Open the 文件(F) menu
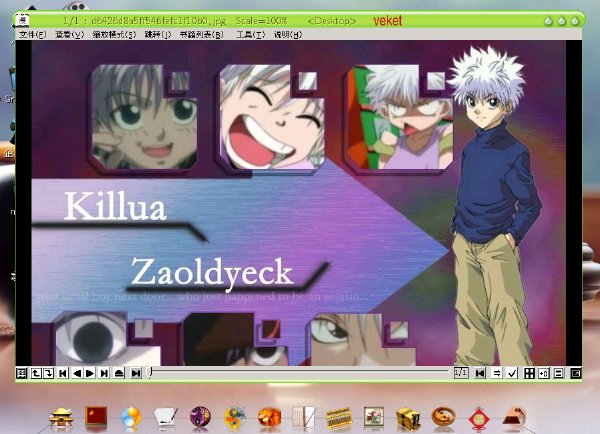 (x=33, y=34)
